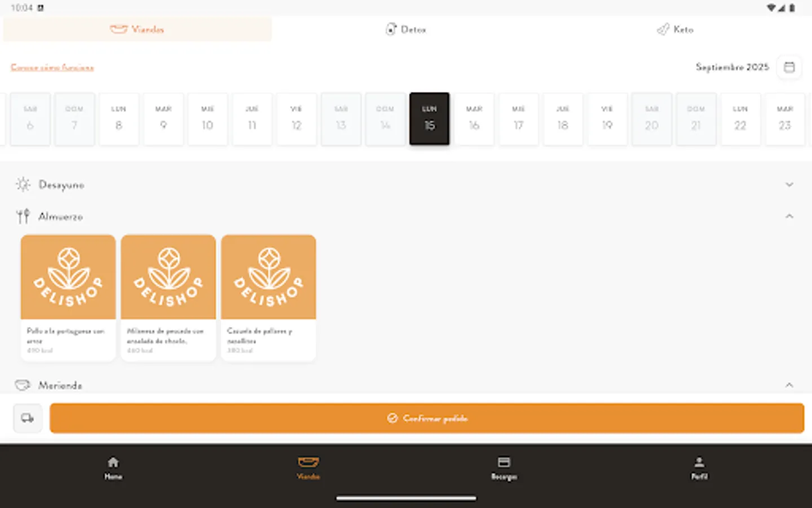Tap the cutlery icon beside Almuerzo
Screen dimensions: 812x508
(22, 216)
